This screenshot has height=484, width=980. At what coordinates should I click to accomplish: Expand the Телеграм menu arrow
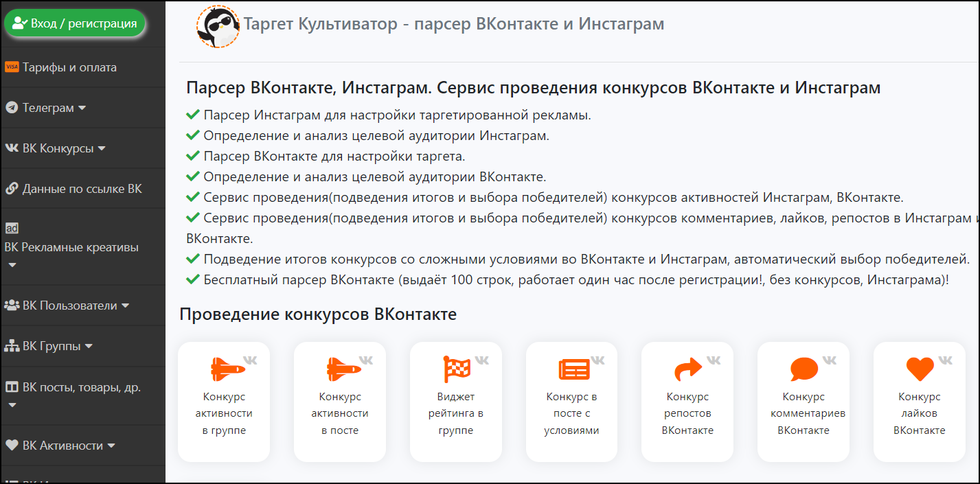coord(82,108)
